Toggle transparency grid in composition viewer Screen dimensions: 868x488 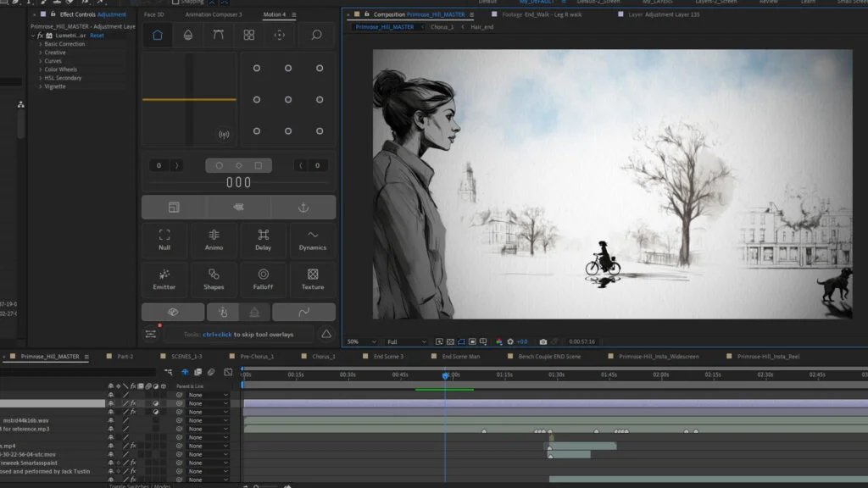pos(450,342)
